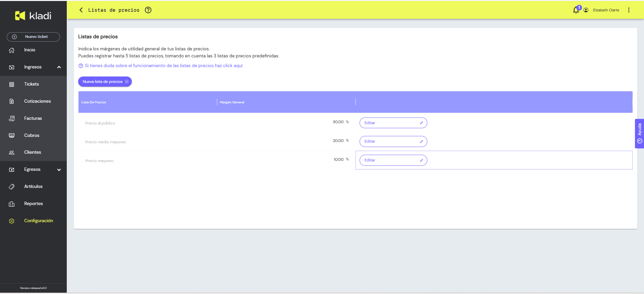This screenshot has width=644, height=294.
Task: Click pencil icon for Precio medio mayoreo
Action: 421,142
